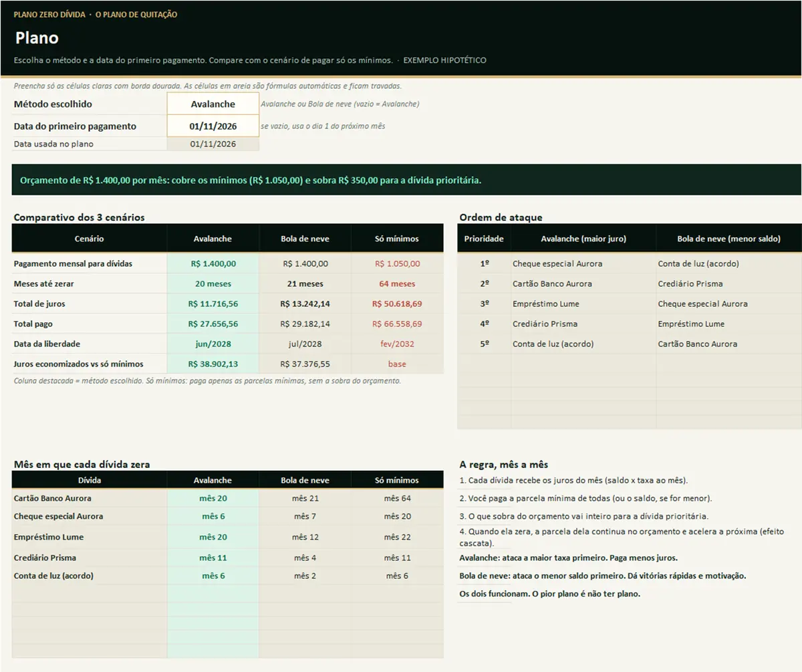
Task: Select the '20 meses' cell
Action: 213,284
